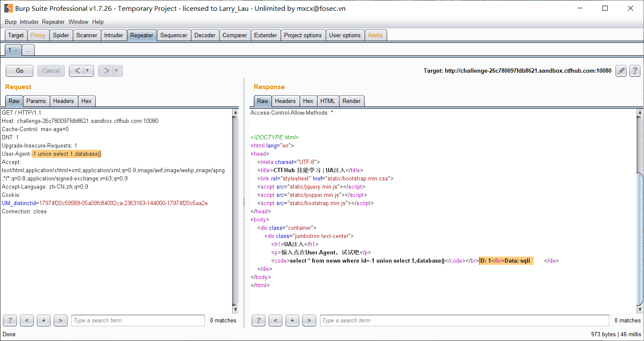
Task: Go to previous match in response search
Action: 275,321
